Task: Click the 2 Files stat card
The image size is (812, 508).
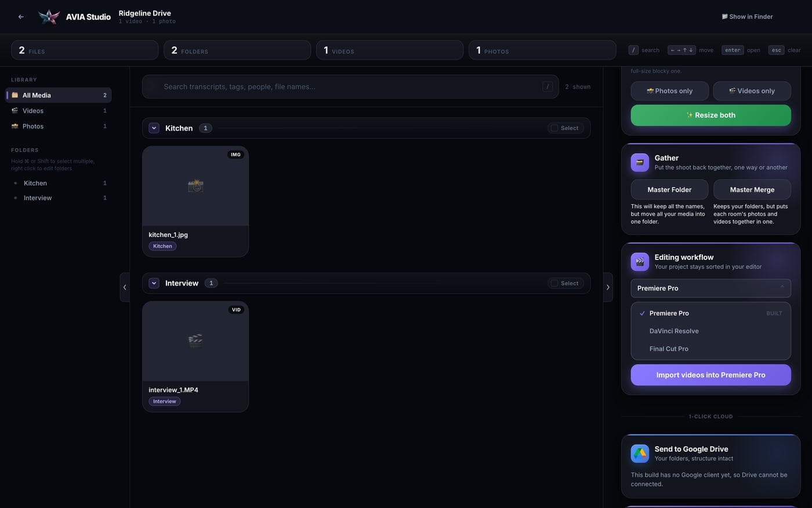Action: pyautogui.click(x=85, y=51)
